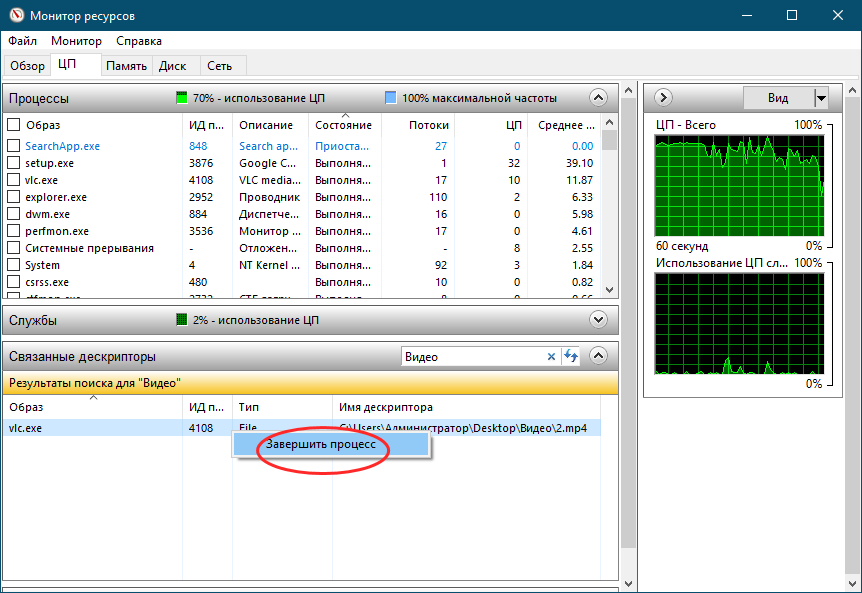Screen dimensions: 862x593
Task: Click in the Видео descriptor search field
Action: click(x=474, y=357)
